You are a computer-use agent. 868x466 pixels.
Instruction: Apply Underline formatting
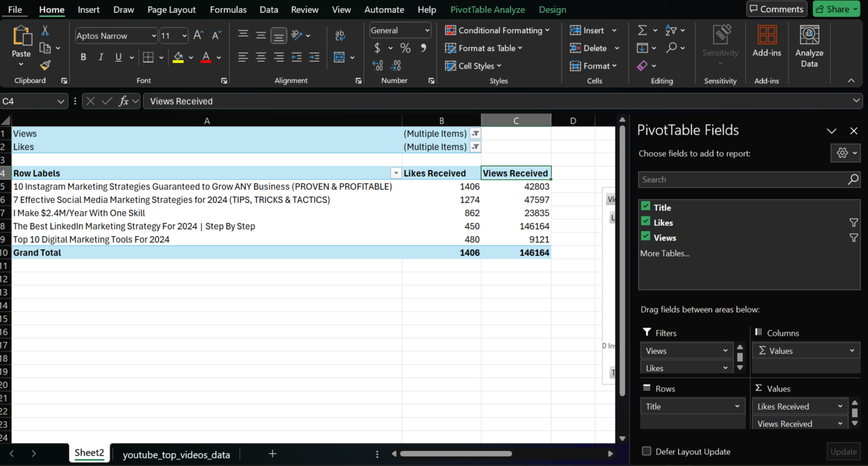(x=119, y=57)
